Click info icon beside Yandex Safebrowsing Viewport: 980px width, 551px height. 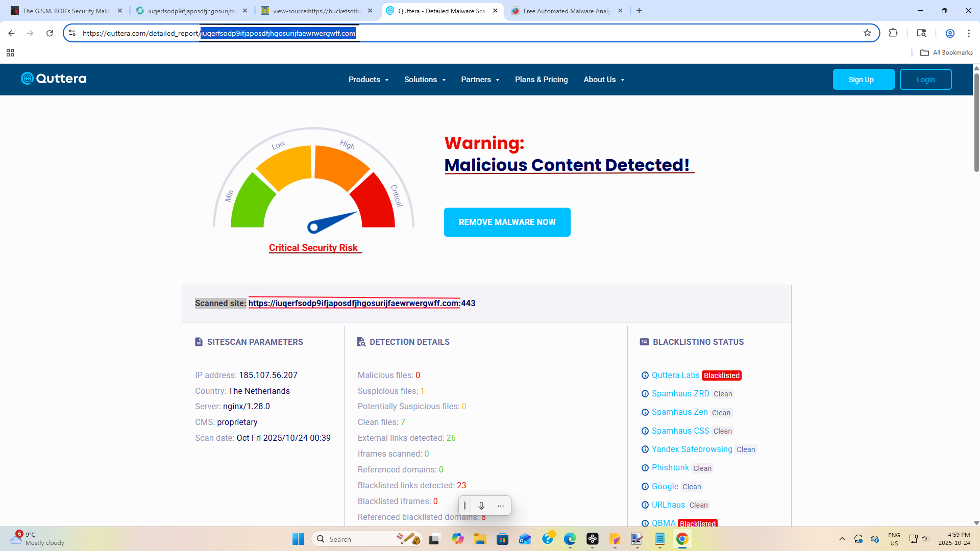point(645,449)
